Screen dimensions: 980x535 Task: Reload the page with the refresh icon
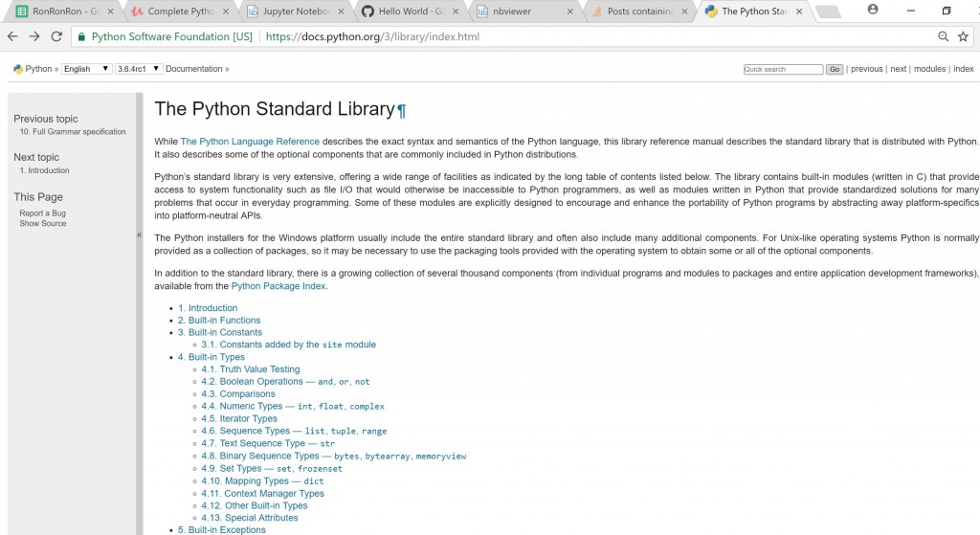tap(56, 36)
